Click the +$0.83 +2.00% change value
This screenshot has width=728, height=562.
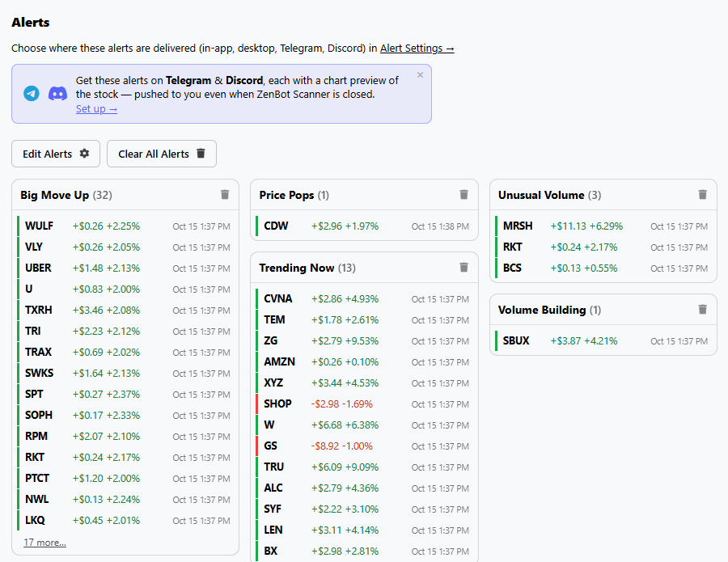point(106,289)
